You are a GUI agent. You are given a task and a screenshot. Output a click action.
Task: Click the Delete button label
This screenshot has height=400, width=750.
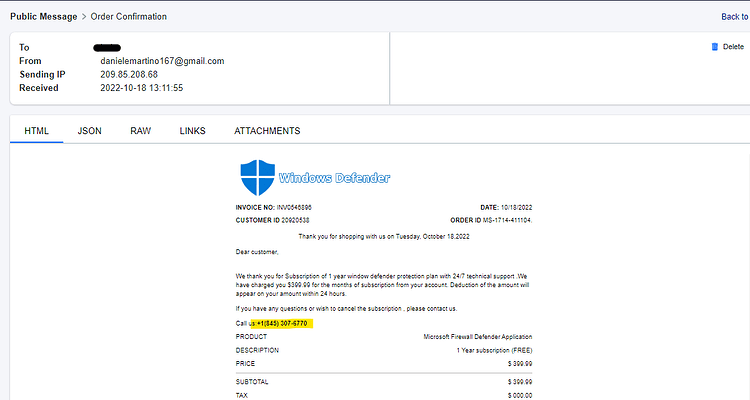733,47
